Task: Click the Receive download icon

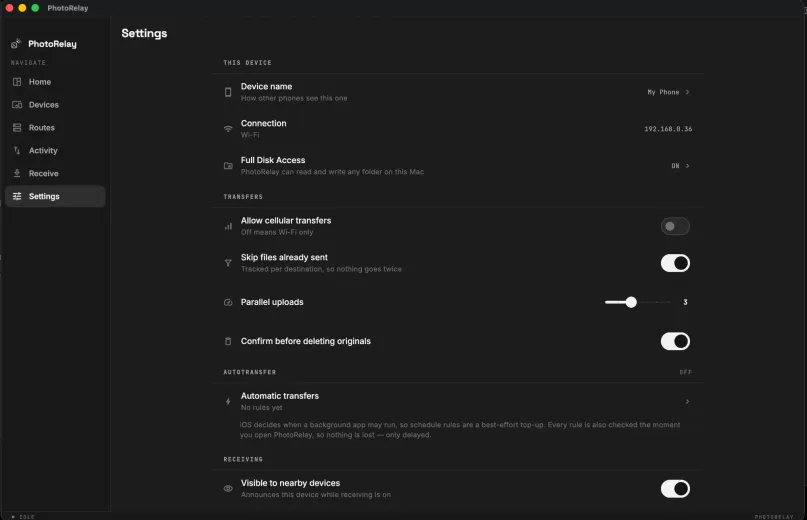Action: 17,174
